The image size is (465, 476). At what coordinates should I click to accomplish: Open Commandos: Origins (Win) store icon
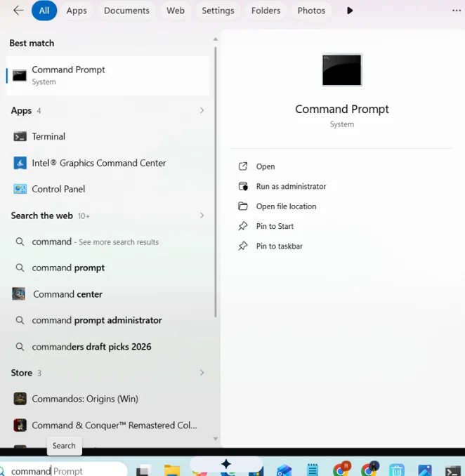[x=20, y=399]
